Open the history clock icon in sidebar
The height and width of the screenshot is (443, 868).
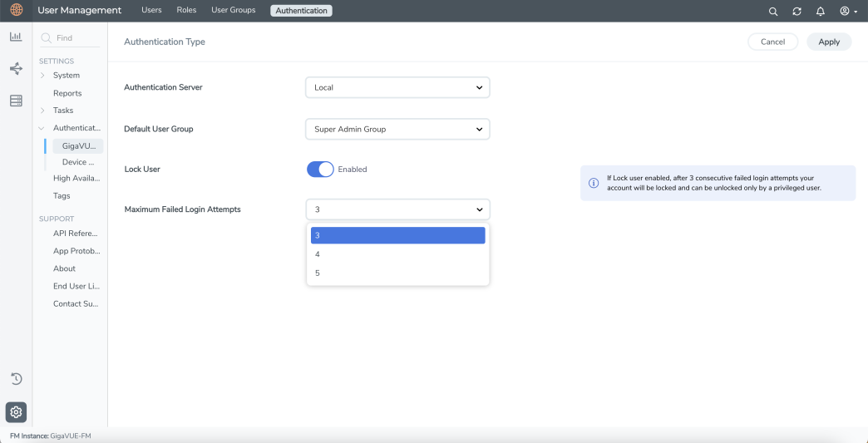16,379
